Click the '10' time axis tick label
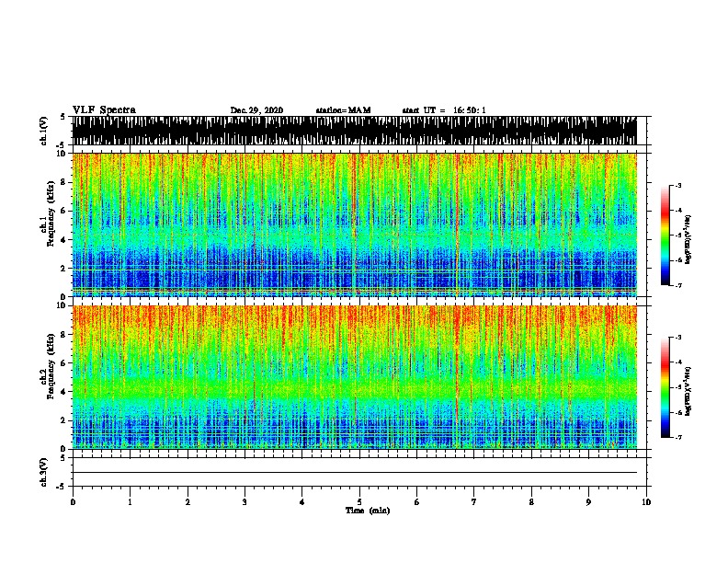728x563 pixels. [x=646, y=502]
